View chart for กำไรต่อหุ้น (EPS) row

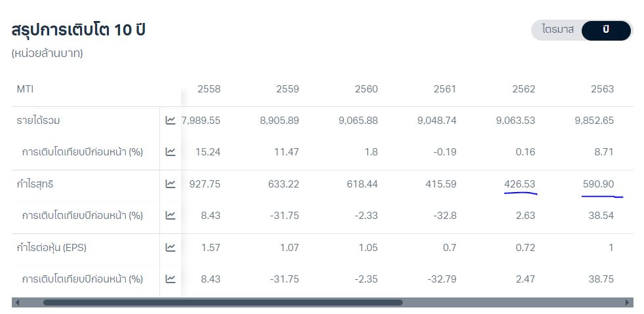171,248
